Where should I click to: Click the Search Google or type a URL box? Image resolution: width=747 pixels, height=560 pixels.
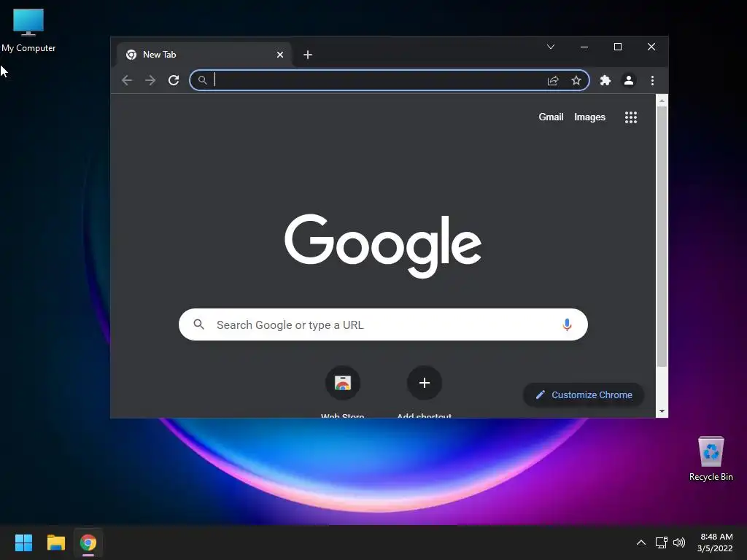click(383, 324)
